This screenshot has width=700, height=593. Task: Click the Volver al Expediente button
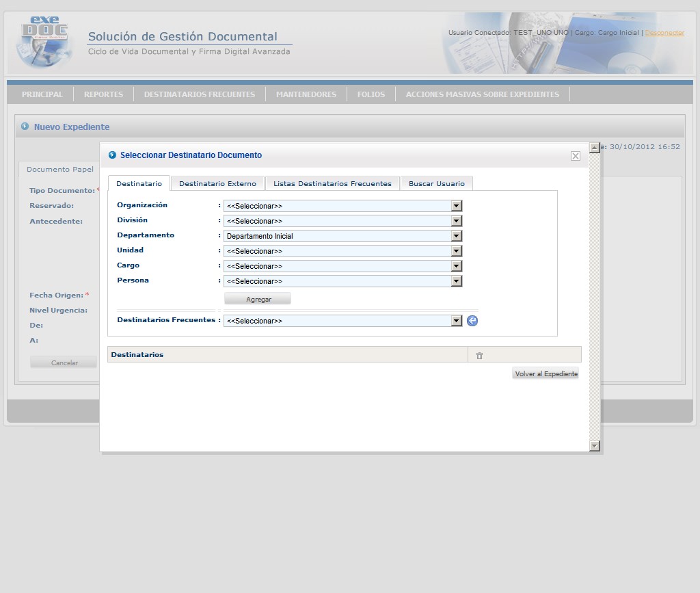pyautogui.click(x=546, y=373)
